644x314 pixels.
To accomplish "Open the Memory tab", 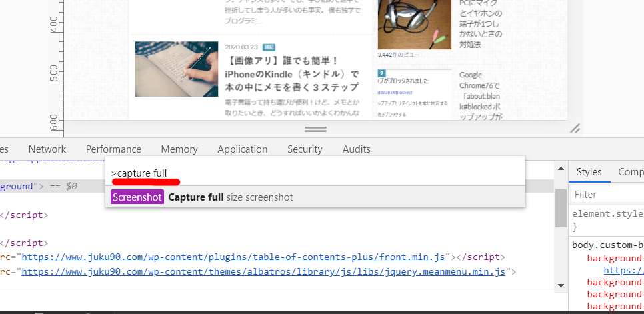I will [x=179, y=149].
